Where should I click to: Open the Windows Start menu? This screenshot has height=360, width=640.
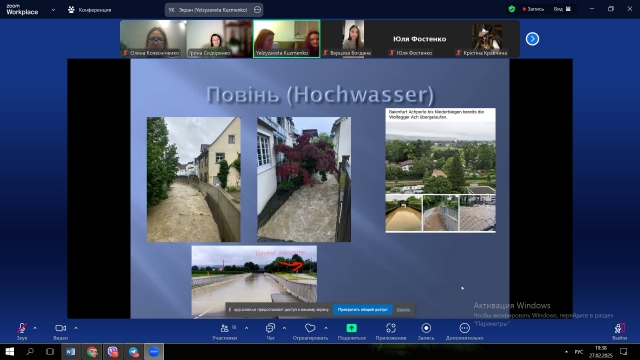click(x=9, y=351)
